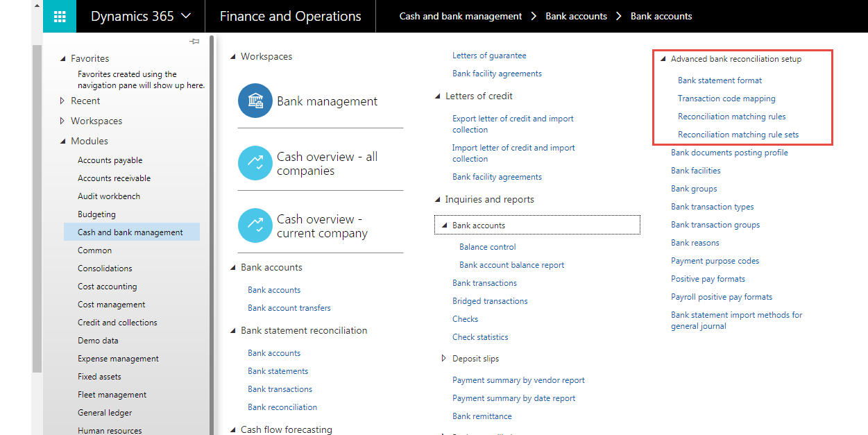Open Bank statement format link

(720, 80)
